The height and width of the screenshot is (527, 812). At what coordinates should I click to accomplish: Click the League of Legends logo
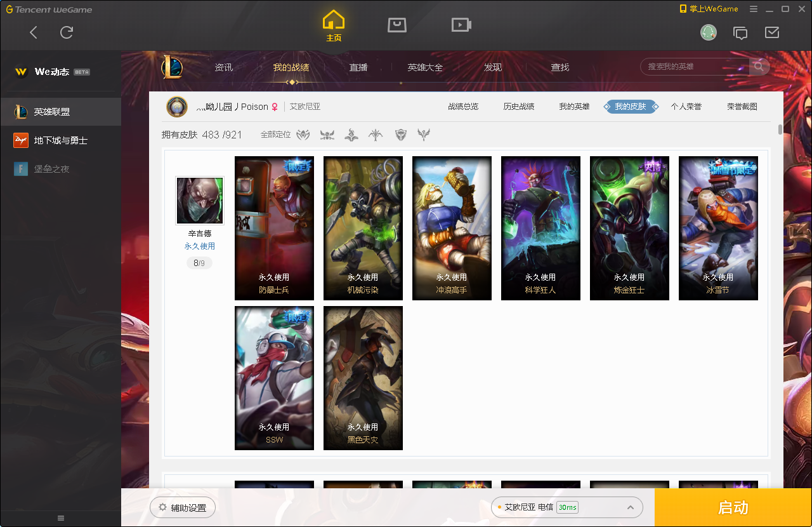tap(171, 67)
